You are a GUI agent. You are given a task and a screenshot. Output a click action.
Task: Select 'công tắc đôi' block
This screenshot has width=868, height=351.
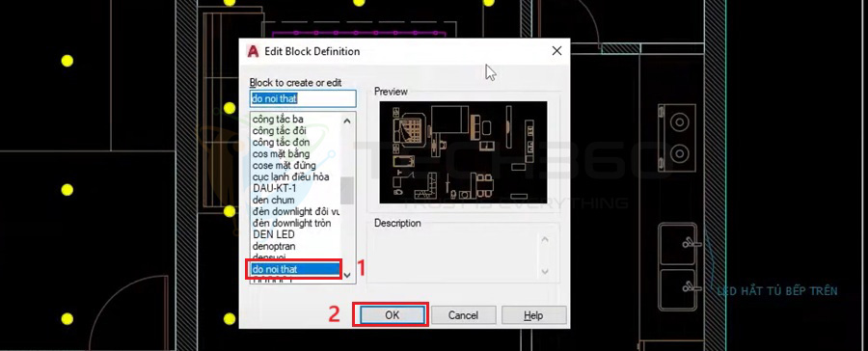(280, 130)
